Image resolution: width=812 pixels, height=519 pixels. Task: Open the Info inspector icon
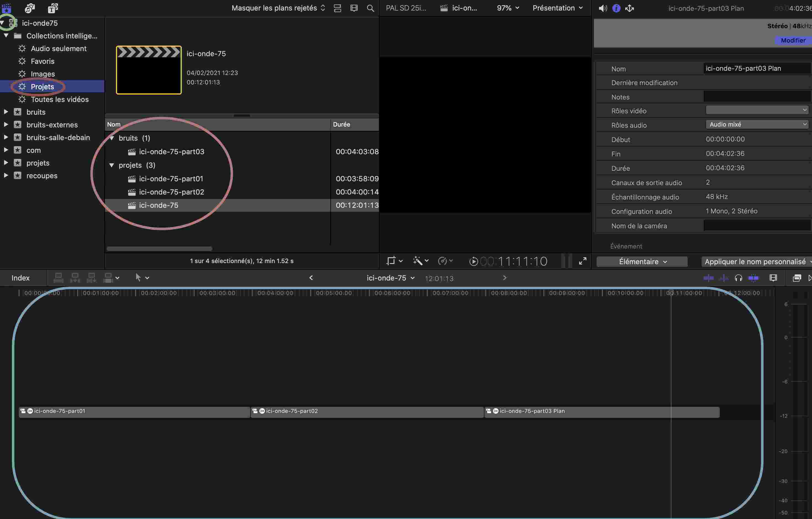point(616,8)
